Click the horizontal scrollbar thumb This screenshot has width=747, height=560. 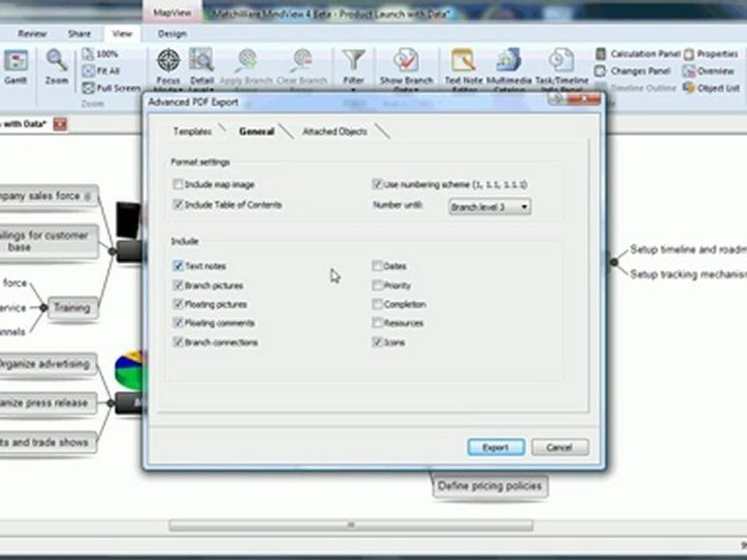351,525
